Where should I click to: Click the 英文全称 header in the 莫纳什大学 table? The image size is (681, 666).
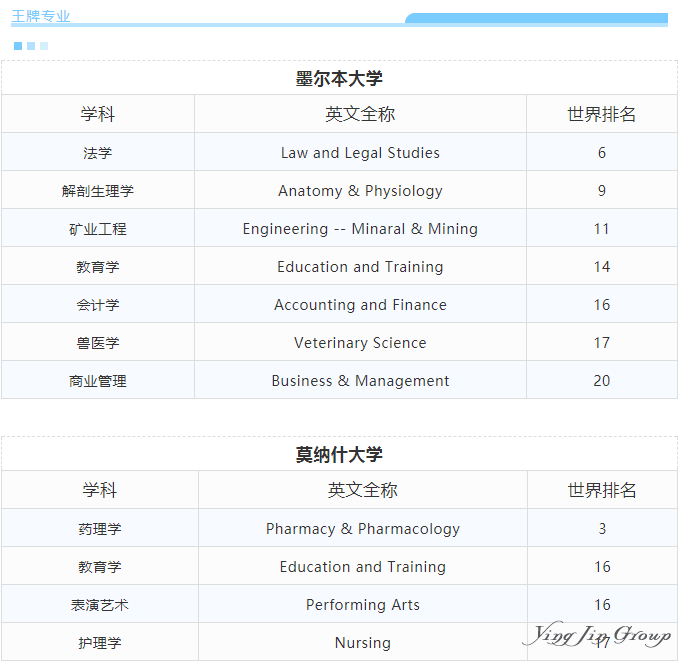[363, 490]
